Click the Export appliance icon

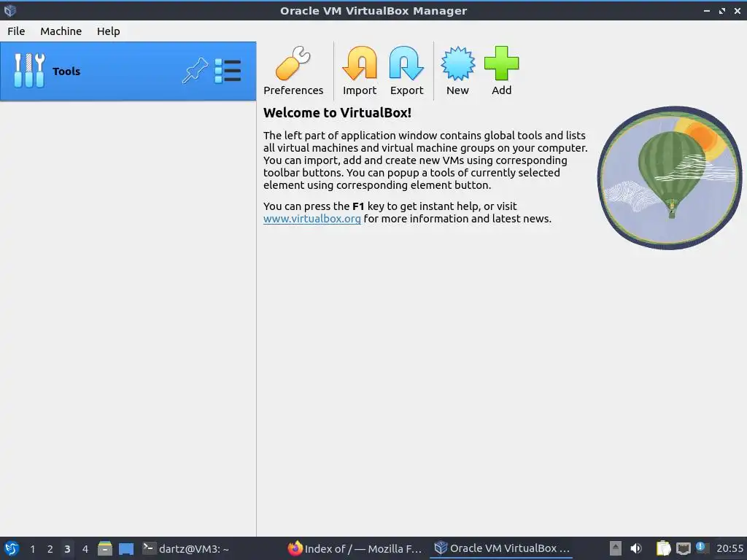(x=406, y=63)
